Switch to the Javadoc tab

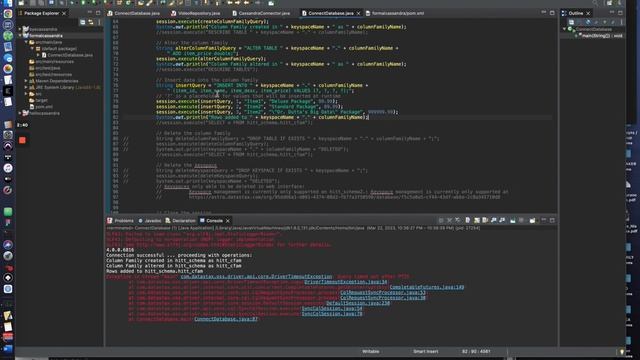150,220
